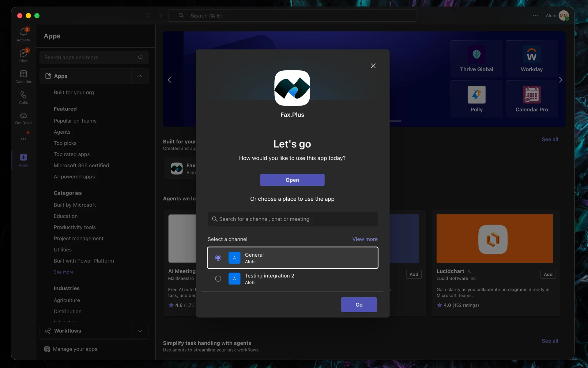Click the search magnifier in apps search

pyautogui.click(x=141, y=58)
